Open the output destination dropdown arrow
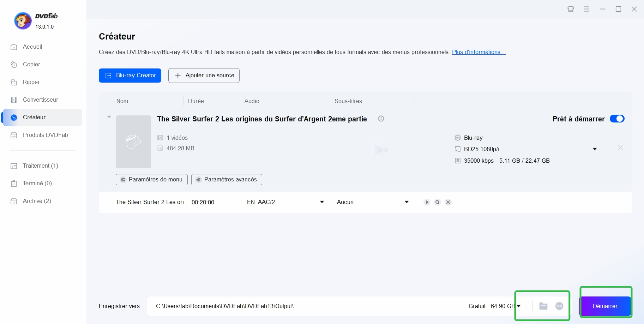 click(519, 306)
